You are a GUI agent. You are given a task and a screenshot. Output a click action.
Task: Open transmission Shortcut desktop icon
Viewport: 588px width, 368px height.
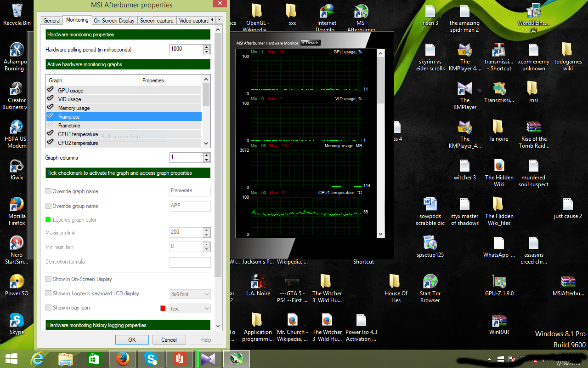coord(499,57)
